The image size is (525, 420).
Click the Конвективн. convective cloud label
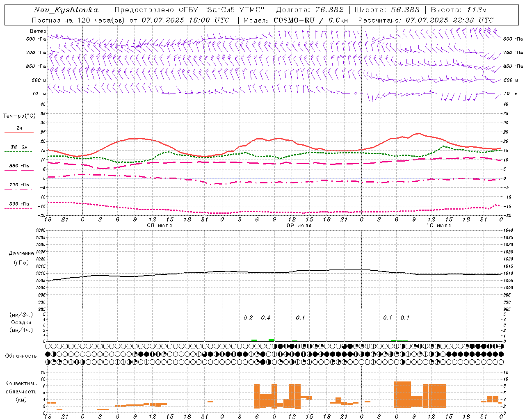pyautogui.click(x=21, y=383)
